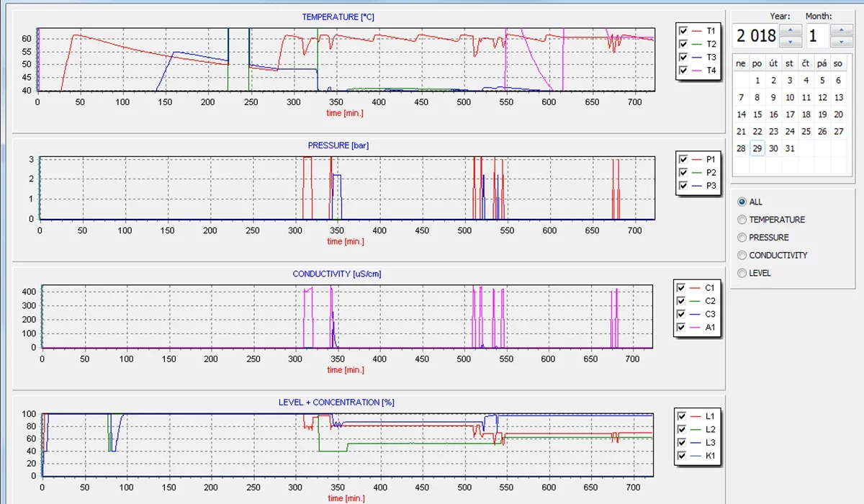Hide the L2 level series
Image resolution: width=864 pixels, height=504 pixels.
(683, 429)
